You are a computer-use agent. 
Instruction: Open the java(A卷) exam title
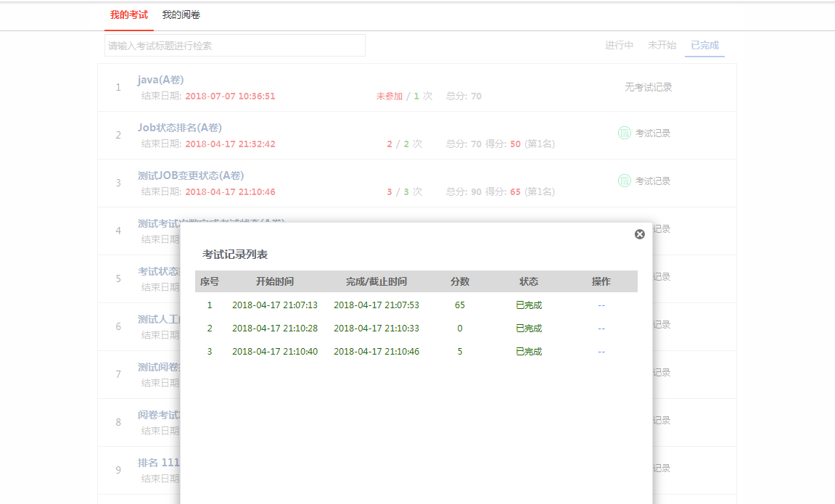click(160, 80)
